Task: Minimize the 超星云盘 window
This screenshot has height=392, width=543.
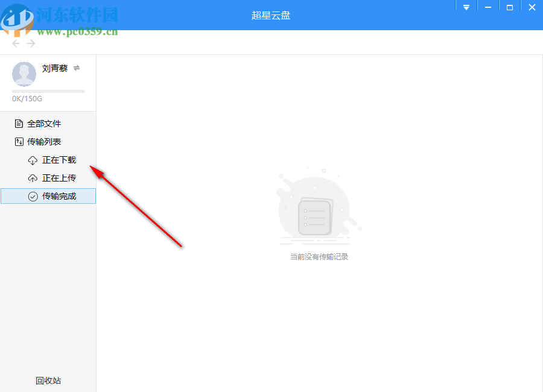Action: (x=488, y=8)
